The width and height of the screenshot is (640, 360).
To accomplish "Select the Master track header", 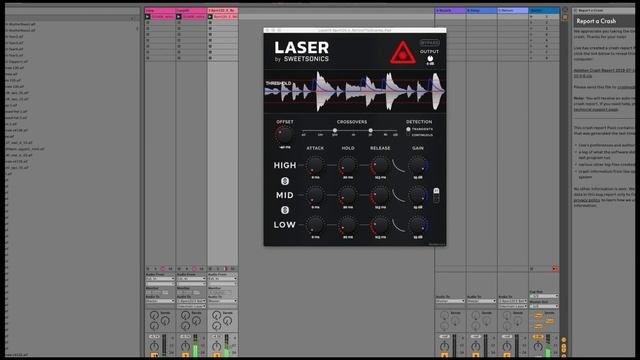I will [x=544, y=11].
